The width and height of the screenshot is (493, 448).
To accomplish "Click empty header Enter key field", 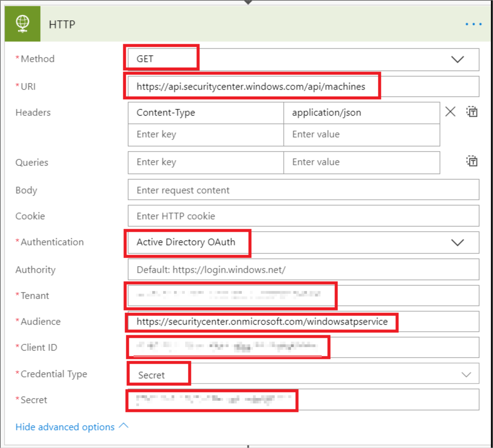I will click(x=206, y=134).
